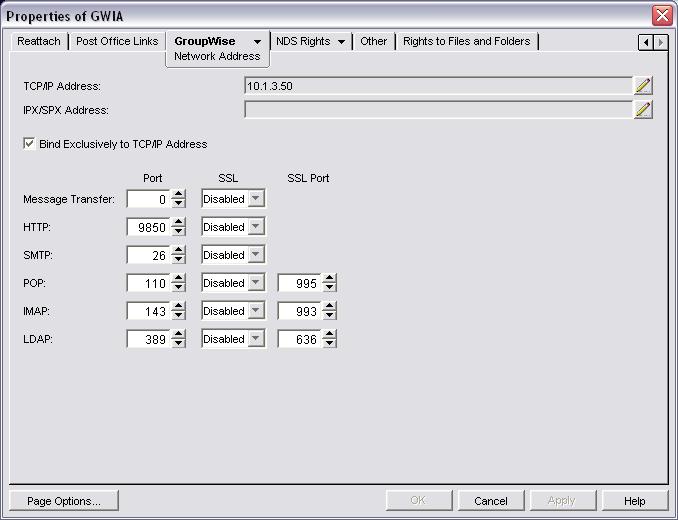Image resolution: width=678 pixels, height=520 pixels.
Task: Click the Apply button
Action: (562, 501)
